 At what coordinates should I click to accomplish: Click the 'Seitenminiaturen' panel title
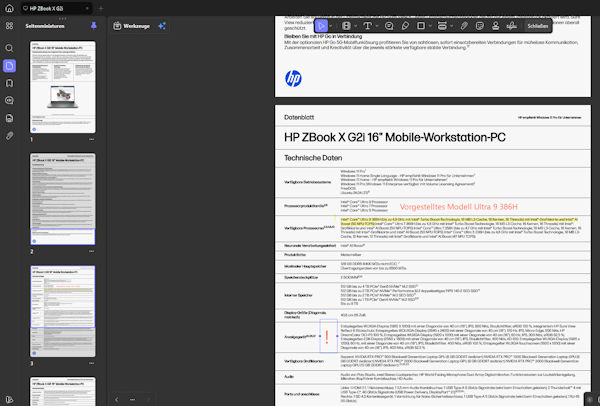[x=45, y=26]
